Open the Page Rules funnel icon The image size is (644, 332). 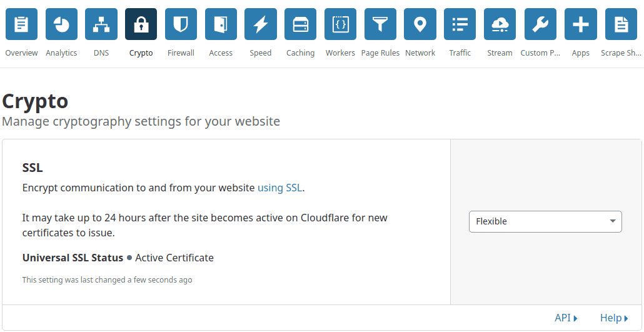point(380,24)
